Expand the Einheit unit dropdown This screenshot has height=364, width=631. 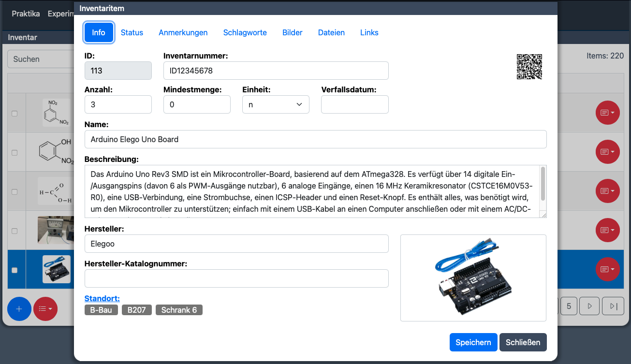click(276, 104)
